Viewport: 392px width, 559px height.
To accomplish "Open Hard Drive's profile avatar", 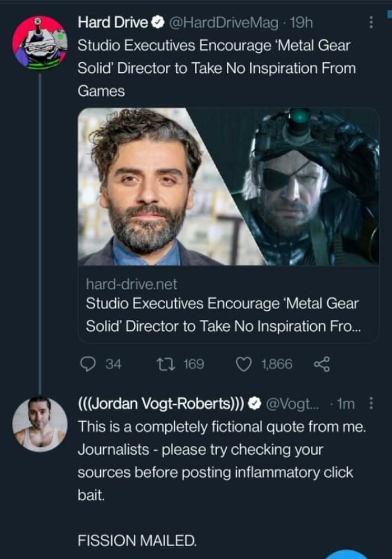I will [x=40, y=44].
